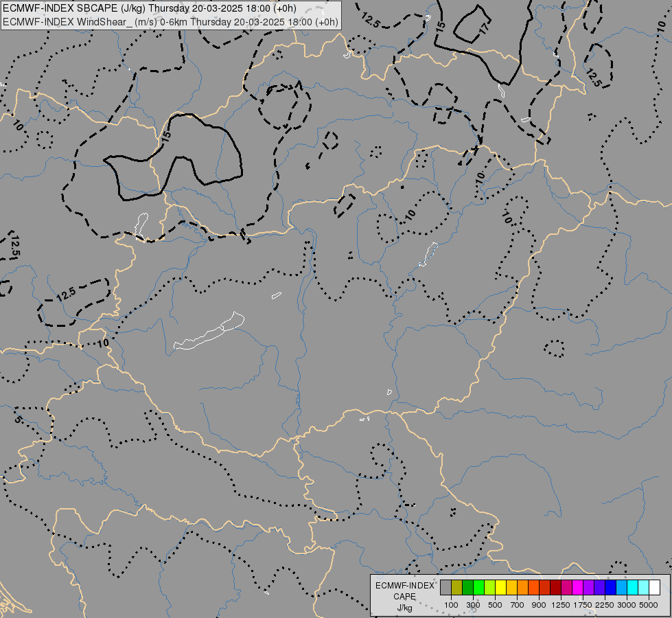Click the CAPE label in the legend
This screenshot has height=618, width=672.
404,597
